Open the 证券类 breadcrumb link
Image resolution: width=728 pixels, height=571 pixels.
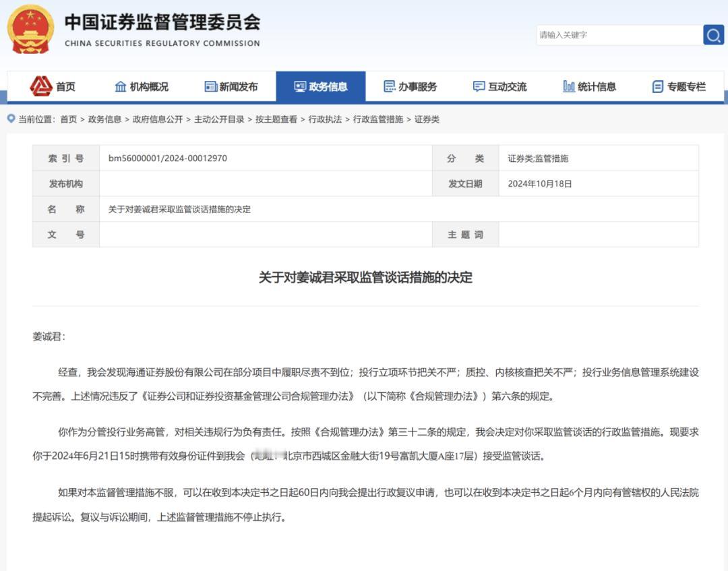coord(427,119)
